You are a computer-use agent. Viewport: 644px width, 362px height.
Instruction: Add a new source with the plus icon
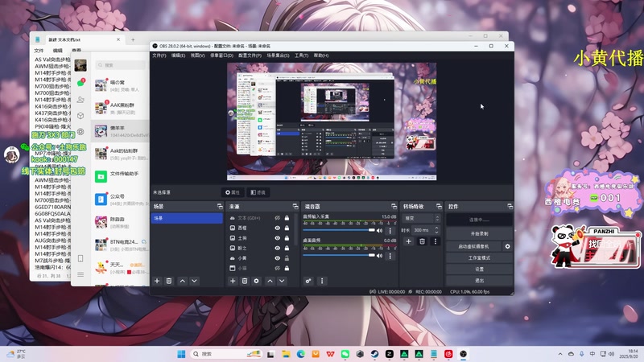(233, 281)
